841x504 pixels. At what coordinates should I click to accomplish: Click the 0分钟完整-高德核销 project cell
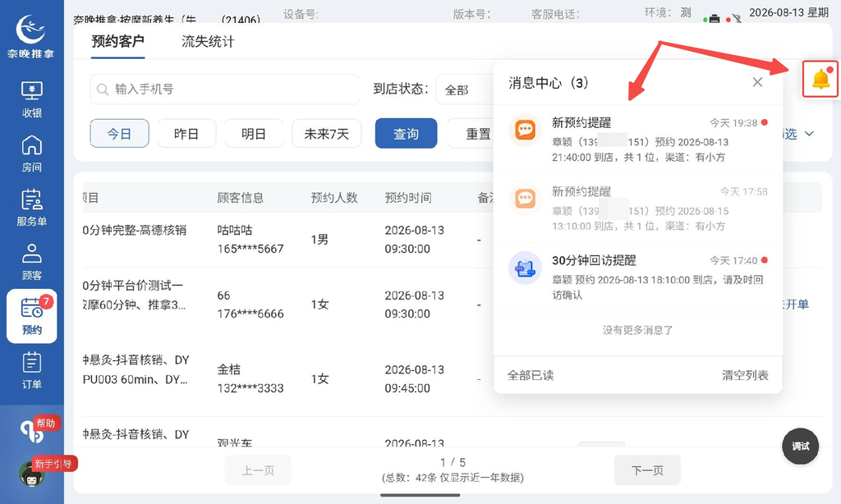coord(135,230)
